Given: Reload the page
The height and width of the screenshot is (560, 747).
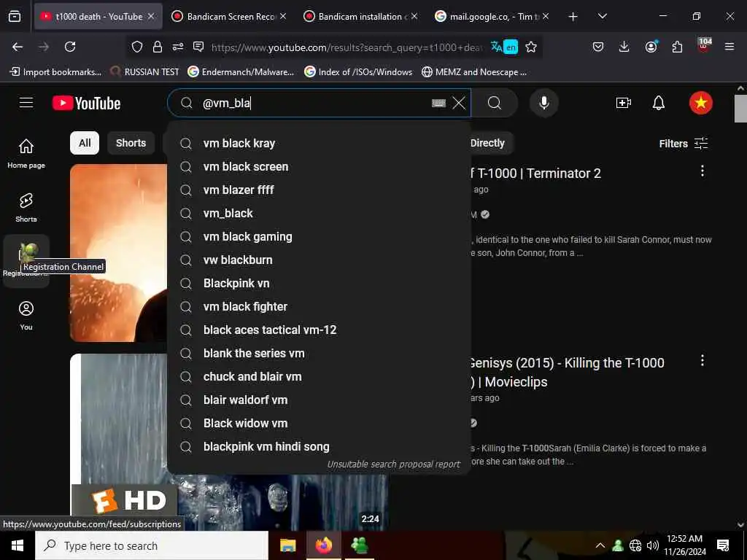Looking at the screenshot, I should 70,47.
